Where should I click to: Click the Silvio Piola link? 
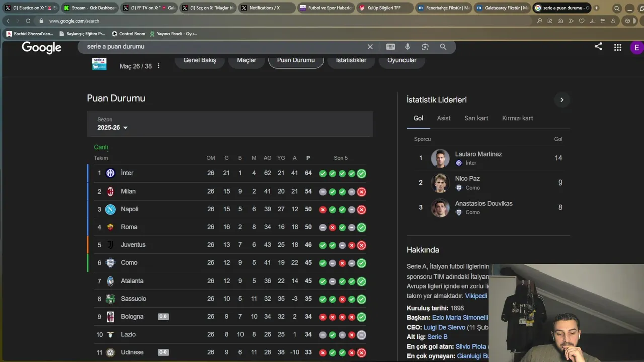pos(471,346)
